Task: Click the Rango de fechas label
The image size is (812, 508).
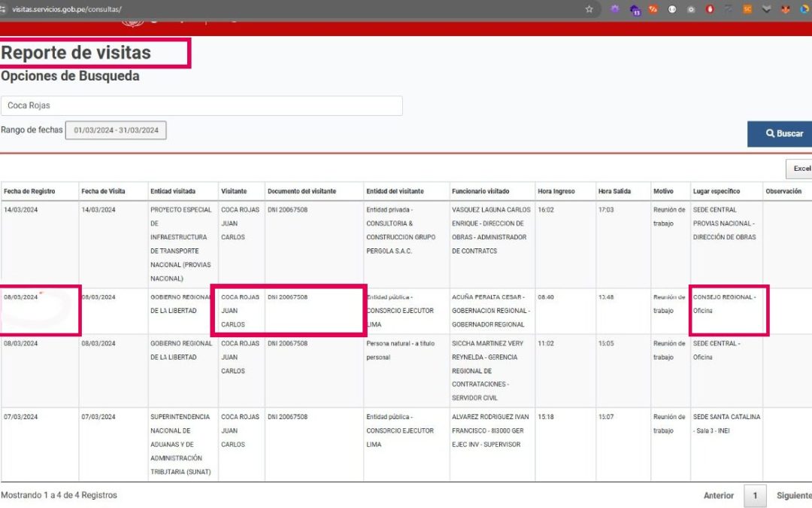Action: coord(32,130)
